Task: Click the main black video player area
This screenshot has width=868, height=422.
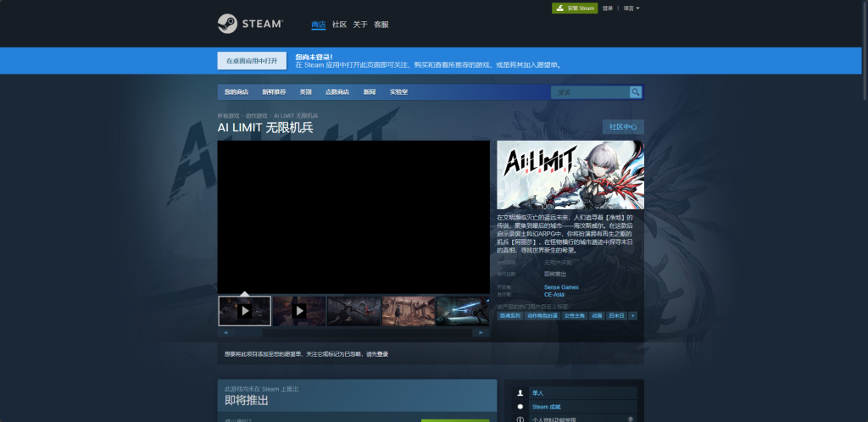Action: (353, 217)
